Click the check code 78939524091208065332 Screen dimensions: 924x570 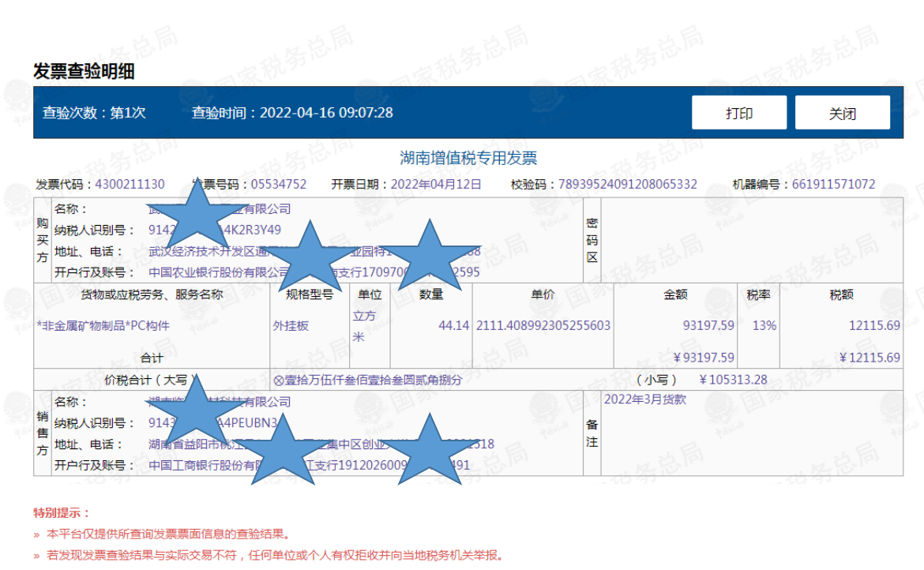click(627, 185)
